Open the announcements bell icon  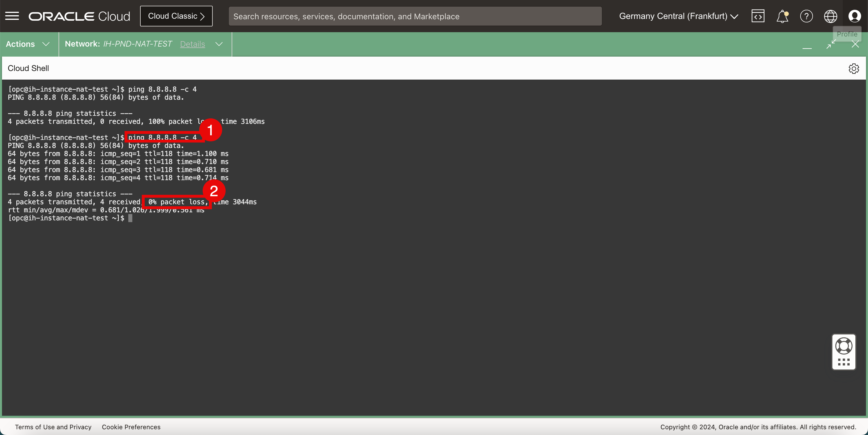pyautogui.click(x=782, y=16)
